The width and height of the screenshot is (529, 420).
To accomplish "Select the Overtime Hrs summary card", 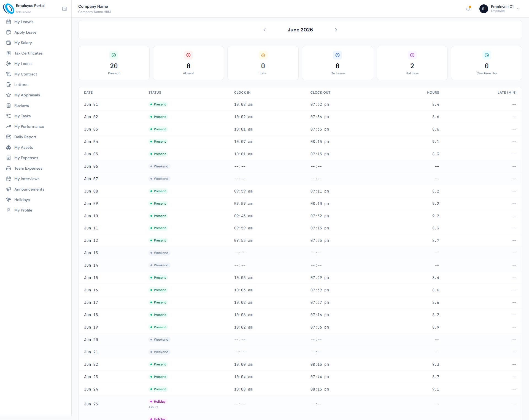I will point(487,63).
